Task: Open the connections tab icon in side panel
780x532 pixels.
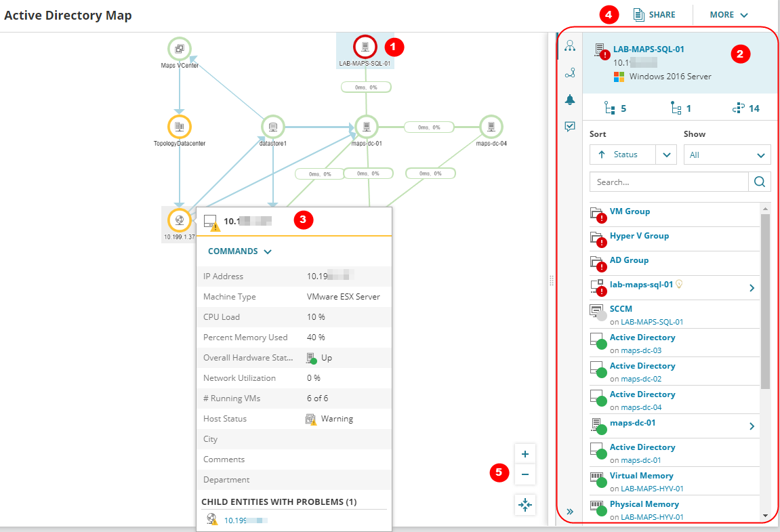Action: (x=570, y=73)
